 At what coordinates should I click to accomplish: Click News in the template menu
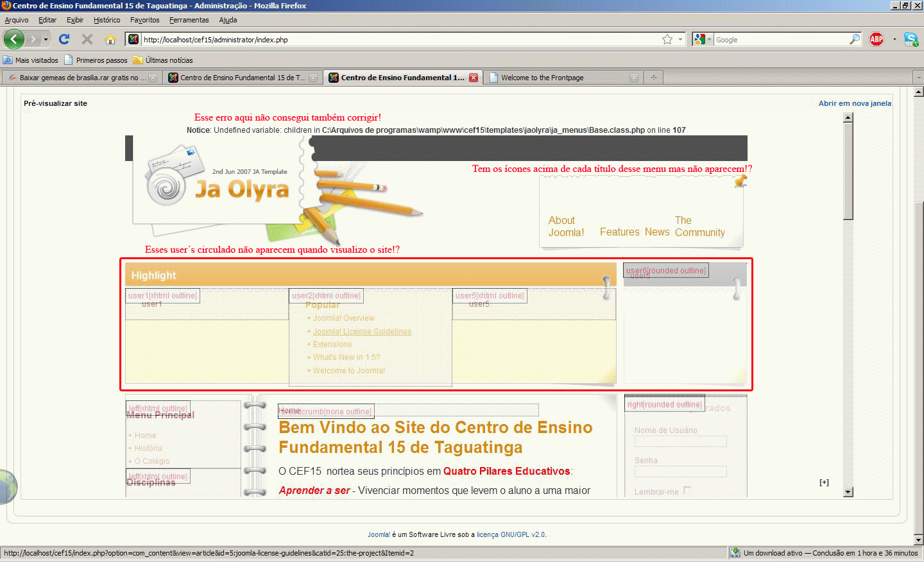(x=657, y=232)
